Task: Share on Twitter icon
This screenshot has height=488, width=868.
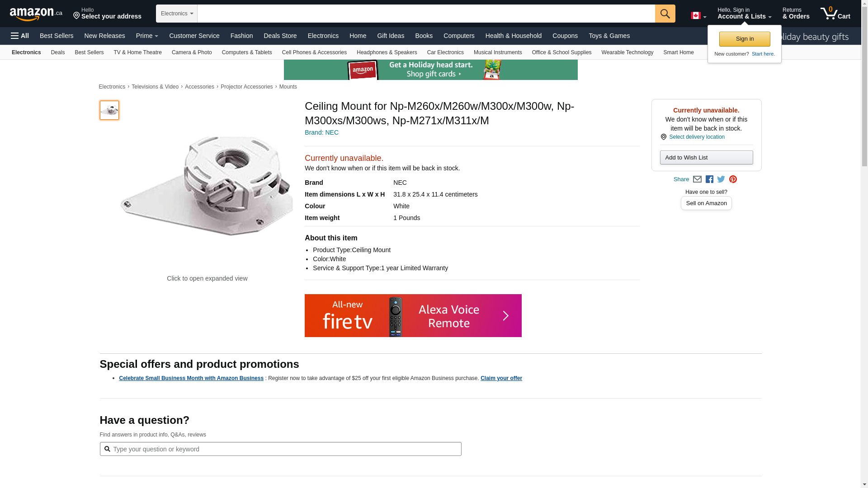Action: pos(721,179)
